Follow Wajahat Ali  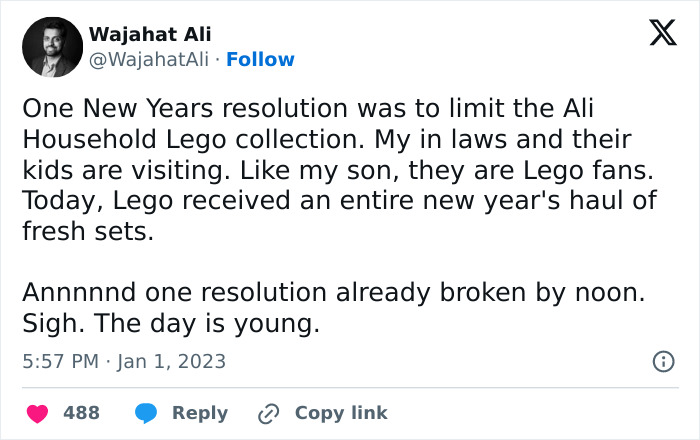[260, 59]
